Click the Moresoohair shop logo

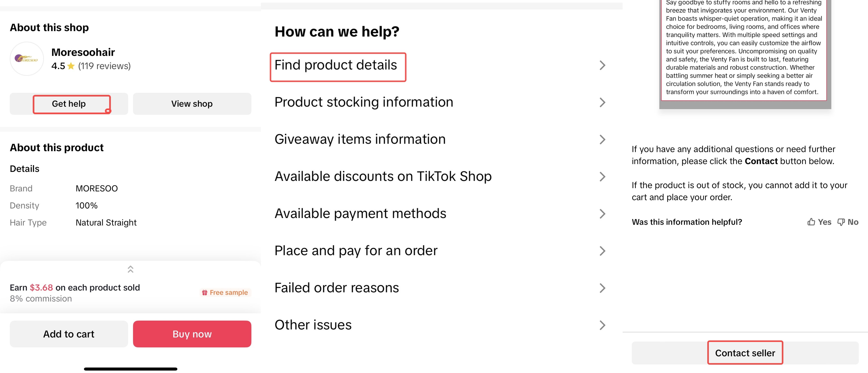(x=27, y=59)
